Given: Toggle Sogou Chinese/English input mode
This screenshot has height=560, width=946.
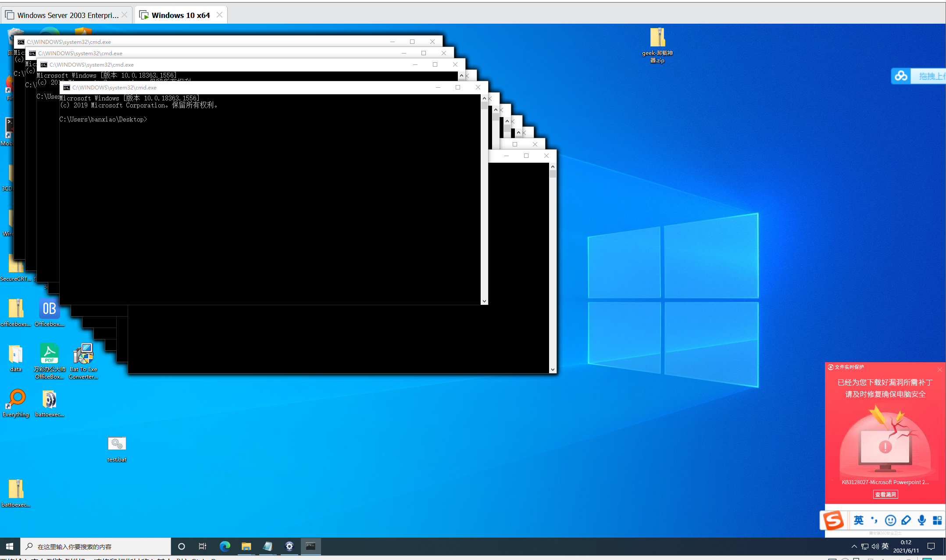Looking at the screenshot, I should (859, 521).
